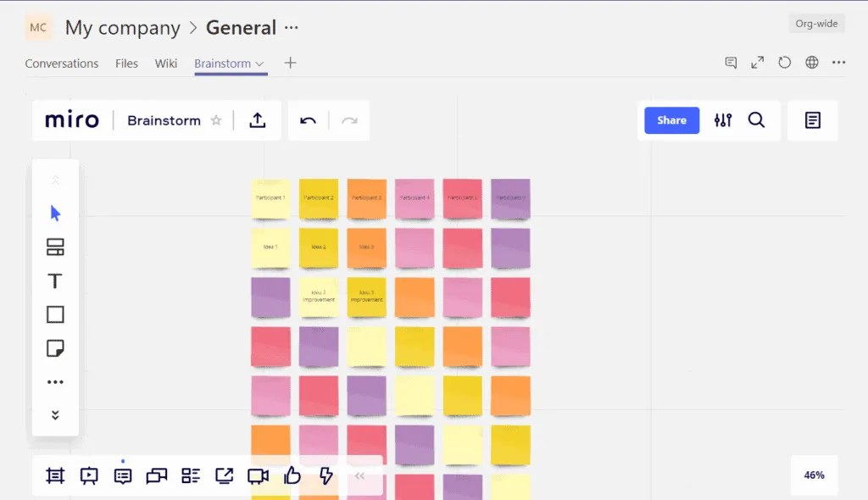Screen dimensions: 868x500
Task: Choose the cursor selection arrow tool
Action: 54,213
